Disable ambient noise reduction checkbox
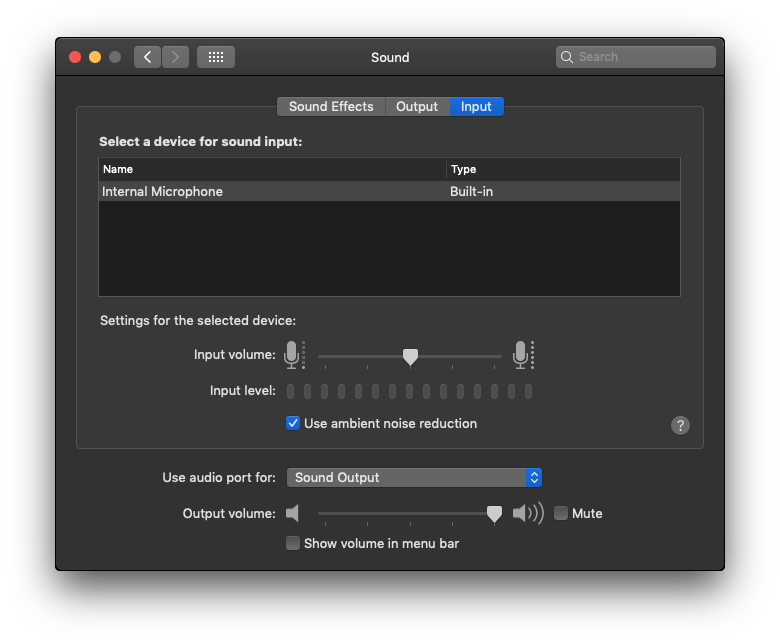The width and height of the screenshot is (780, 644). click(293, 423)
